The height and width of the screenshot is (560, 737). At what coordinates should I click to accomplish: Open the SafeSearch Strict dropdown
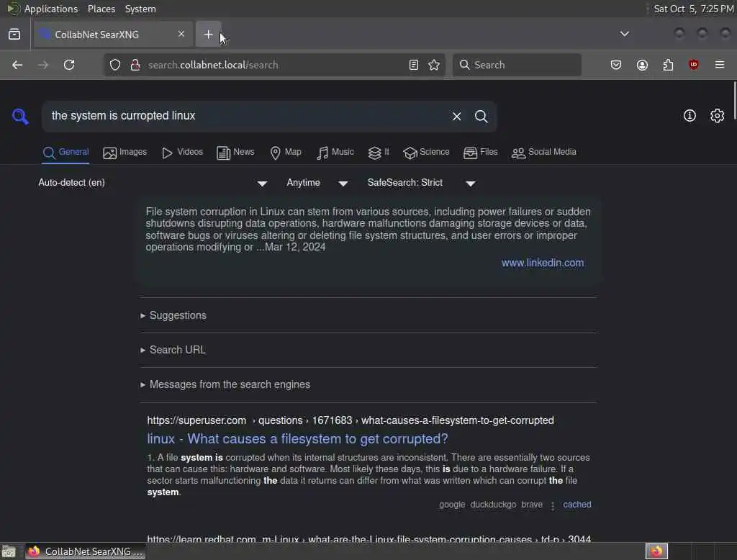pyautogui.click(x=422, y=183)
